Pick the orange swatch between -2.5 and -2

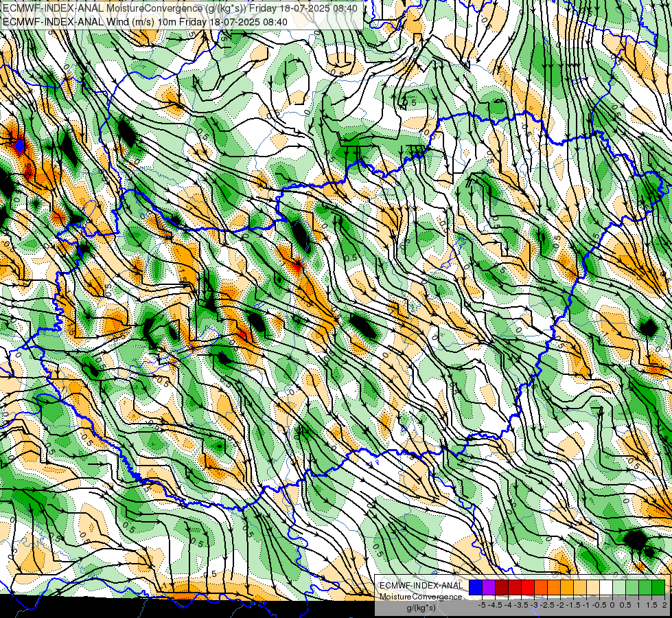[554, 587]
